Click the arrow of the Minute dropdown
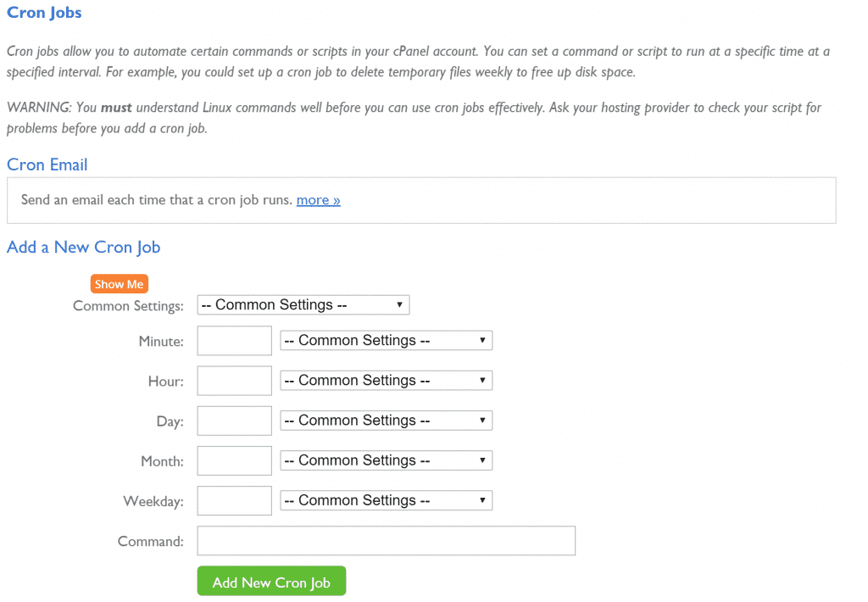Viewport: 868px width, 602px height. 482,340
